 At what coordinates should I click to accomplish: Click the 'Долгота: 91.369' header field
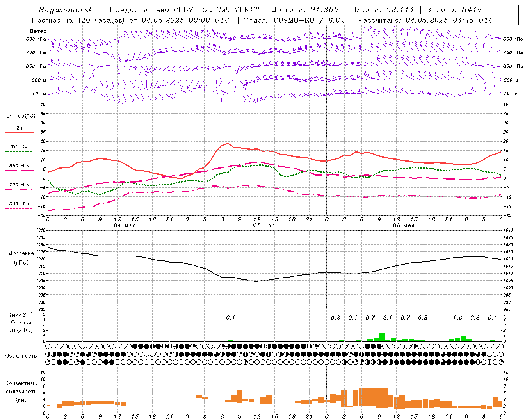(305, 10)
